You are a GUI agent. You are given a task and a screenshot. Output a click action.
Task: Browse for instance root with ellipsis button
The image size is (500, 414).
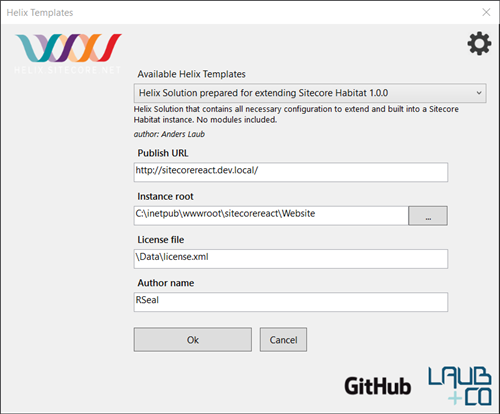[428, 216]
